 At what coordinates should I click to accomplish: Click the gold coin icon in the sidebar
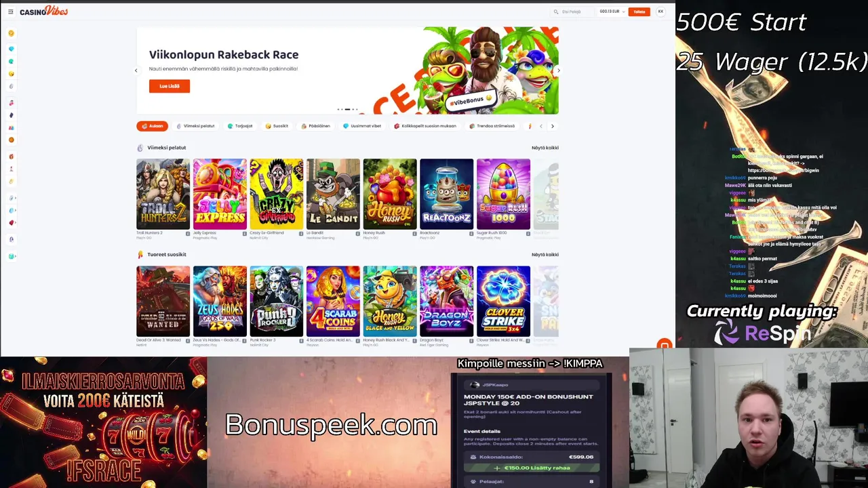(x=11, y=33)
